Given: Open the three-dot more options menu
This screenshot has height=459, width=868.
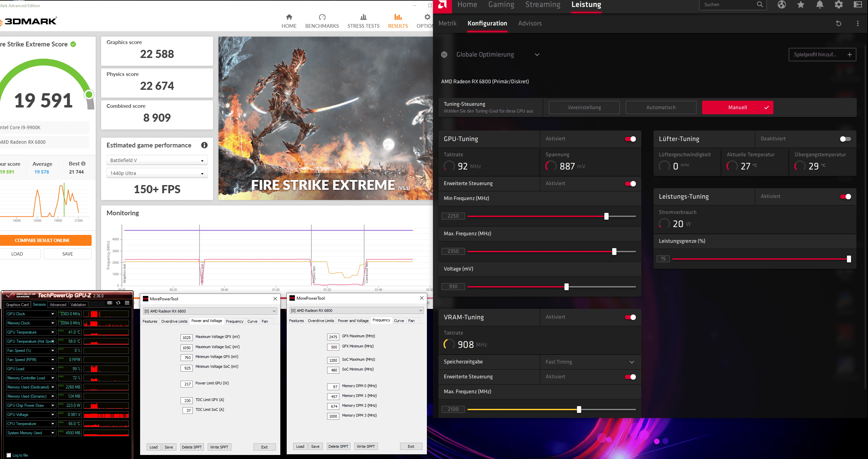Looking at the screenshot, I should click(x=858, y=23).
